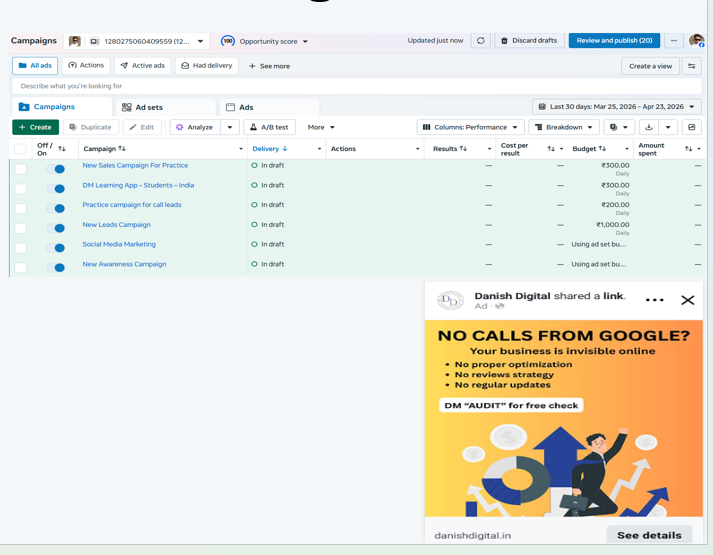This screenshot has width=713, height=555.
Task: Open the filter settings icon beside Create a view
Action: tap(692, 66)
